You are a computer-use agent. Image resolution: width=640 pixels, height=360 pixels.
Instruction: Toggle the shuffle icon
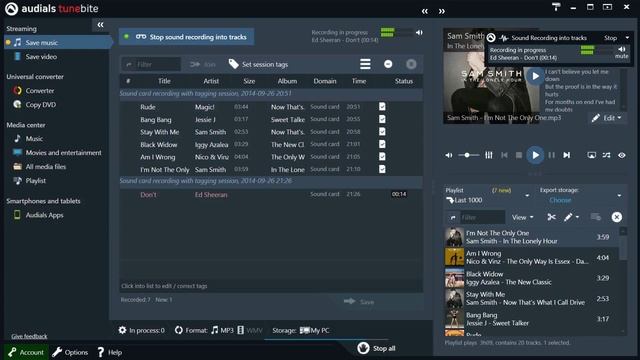(607, 155)
